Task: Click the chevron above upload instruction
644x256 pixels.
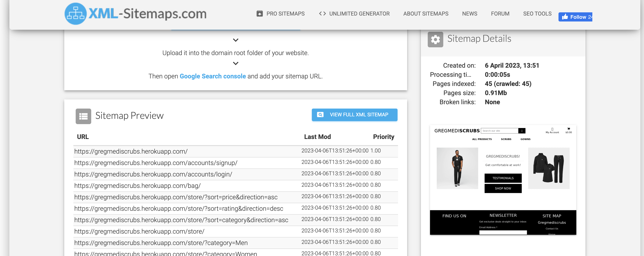Action: click(x=235, y=40)
